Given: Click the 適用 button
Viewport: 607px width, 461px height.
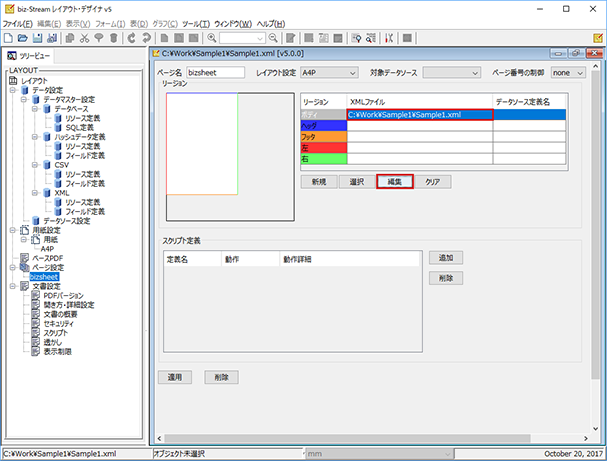Looking at the screenshot, I should click(174, 377).
